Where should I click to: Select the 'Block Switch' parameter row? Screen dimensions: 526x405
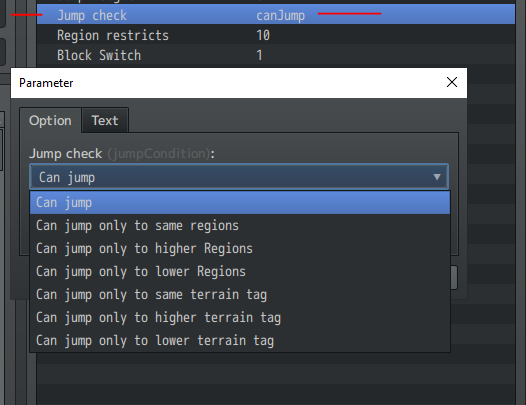click(x=276, y=55)
